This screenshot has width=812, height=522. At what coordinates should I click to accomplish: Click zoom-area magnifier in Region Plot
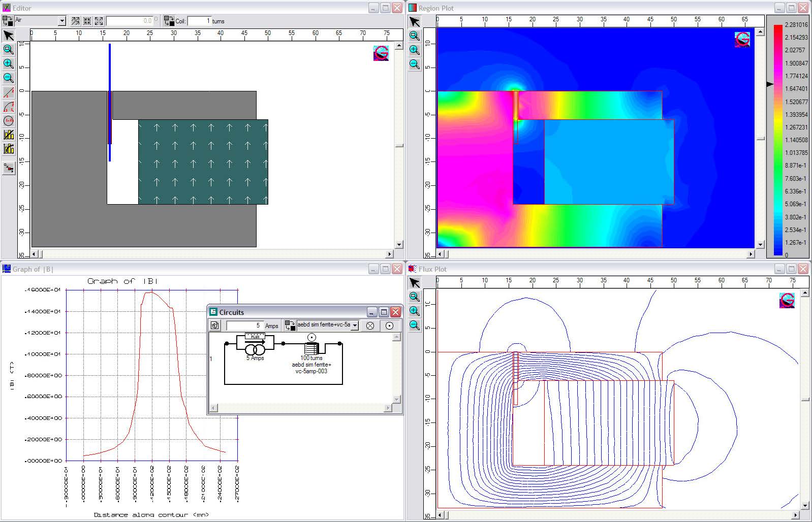tap(415, 36)
